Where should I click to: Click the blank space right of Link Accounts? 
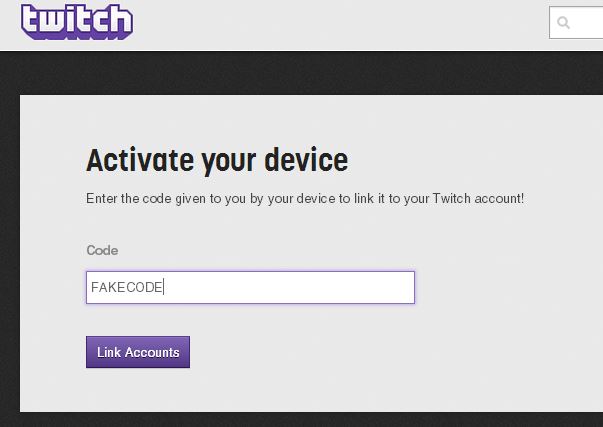pyautogui.click(x=385, y=352)
